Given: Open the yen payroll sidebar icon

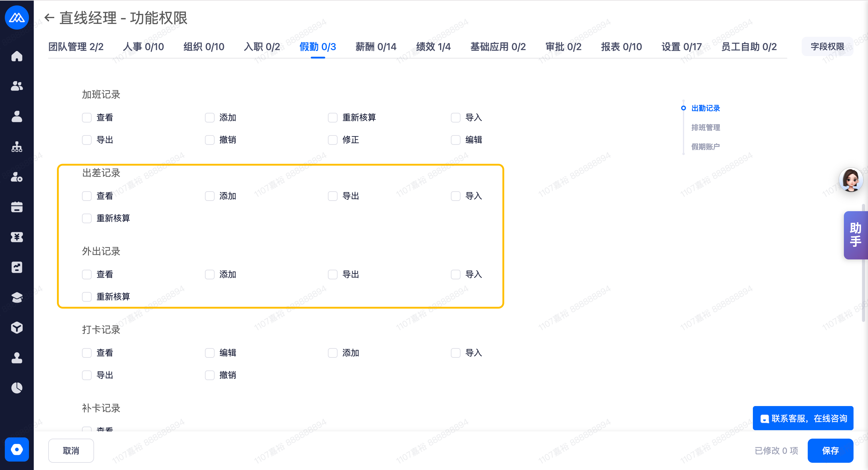Looking at the screenshot, I should pyautogui.click(x=17, y=237).
